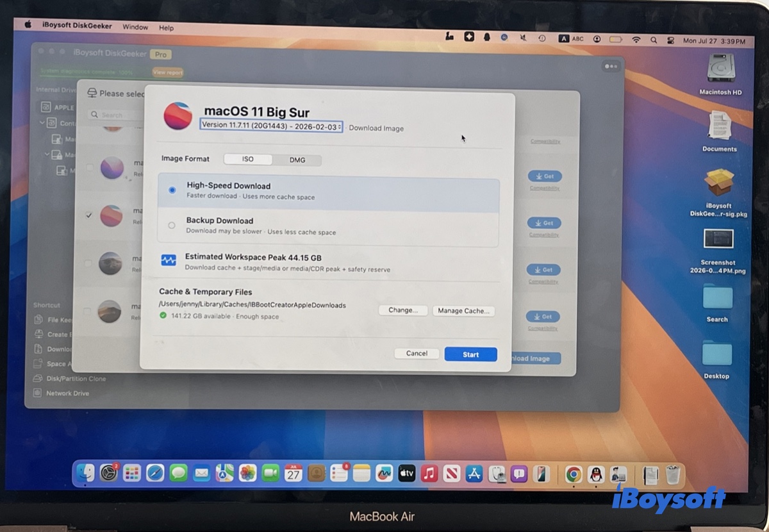Open News from the Dock
This screenshot has height=532, width=769.
[452, 474]
